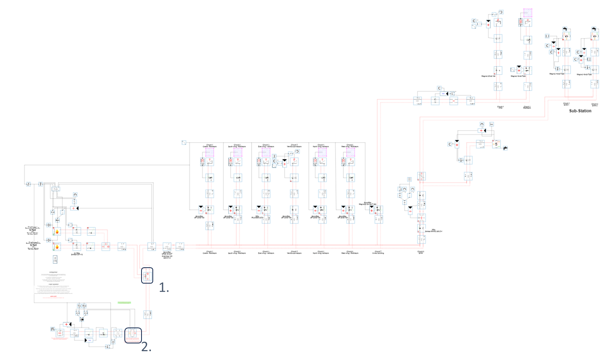Click the green highlighted label near bottom
This screenshot has height=364, width=603.
coord(124,302)
